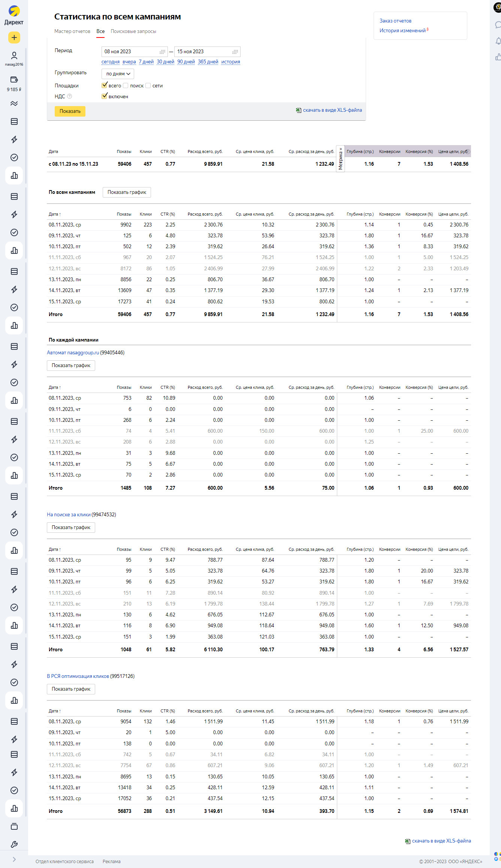Set the period to 365 дней
The image size is (501, 868).
click(208, 62)
